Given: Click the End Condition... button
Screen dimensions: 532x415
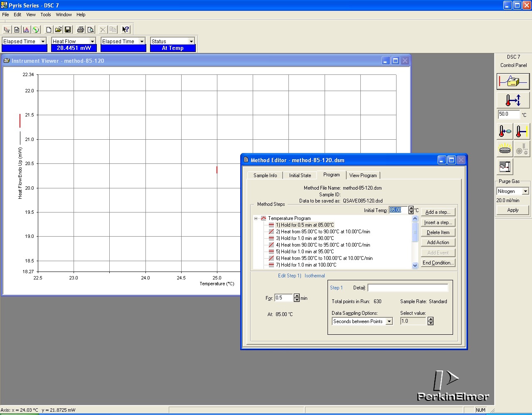Looking at the screenshot, I should tap(438, 263).
